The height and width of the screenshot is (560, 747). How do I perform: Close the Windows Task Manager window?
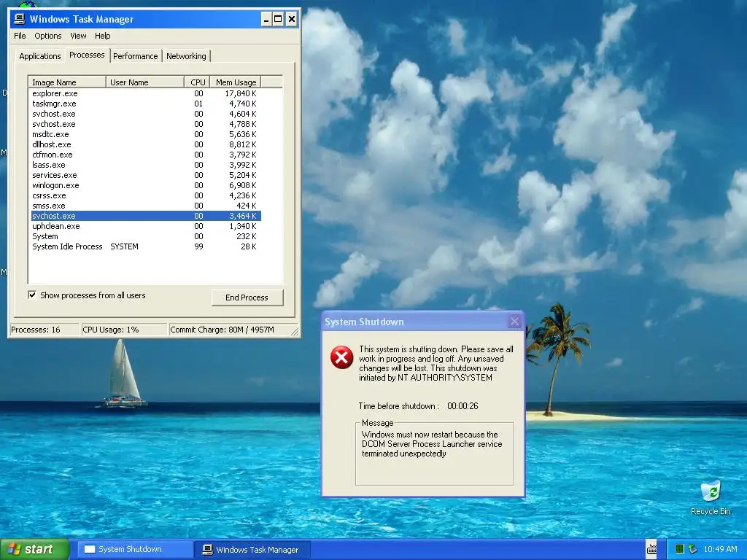coord(292,20)
